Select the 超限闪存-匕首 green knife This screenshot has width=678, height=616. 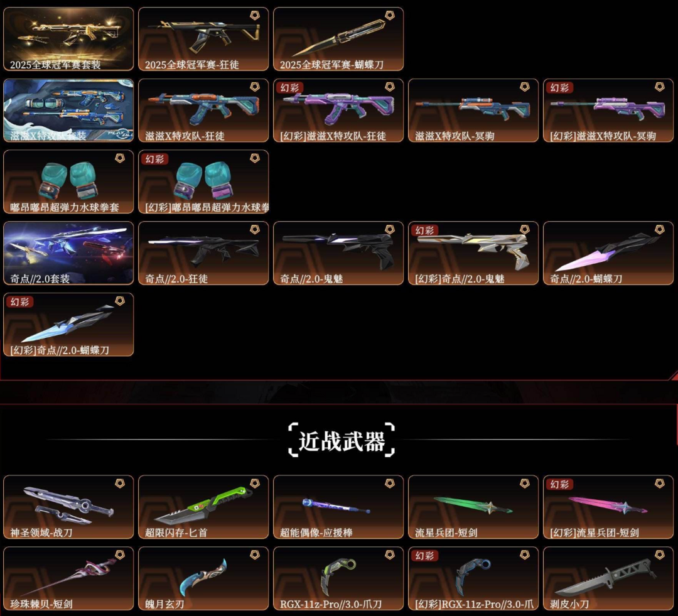click(203, 507)
